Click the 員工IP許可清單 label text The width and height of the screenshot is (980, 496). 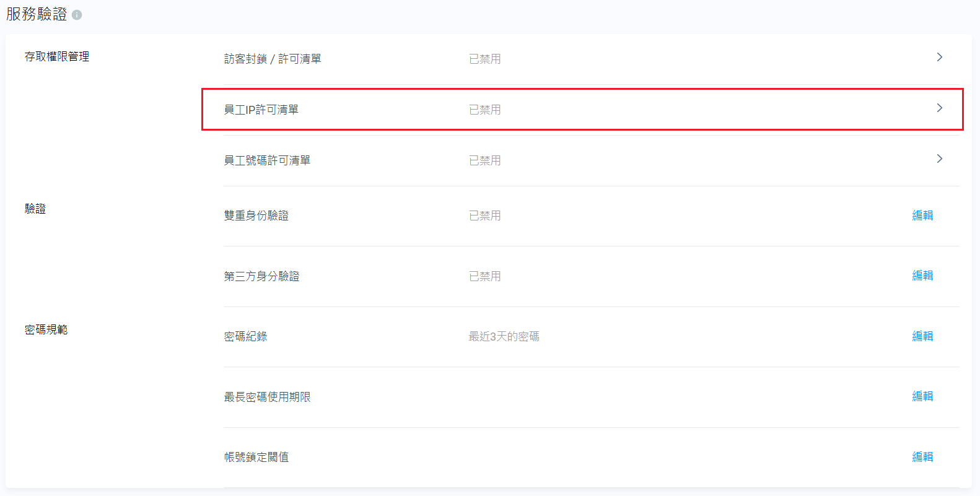261,110
